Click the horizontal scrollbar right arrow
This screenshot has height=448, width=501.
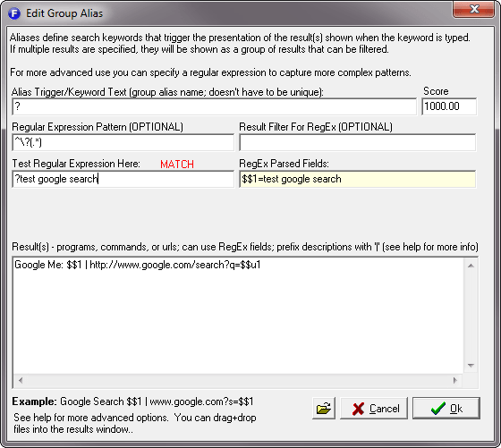[455, 380]
